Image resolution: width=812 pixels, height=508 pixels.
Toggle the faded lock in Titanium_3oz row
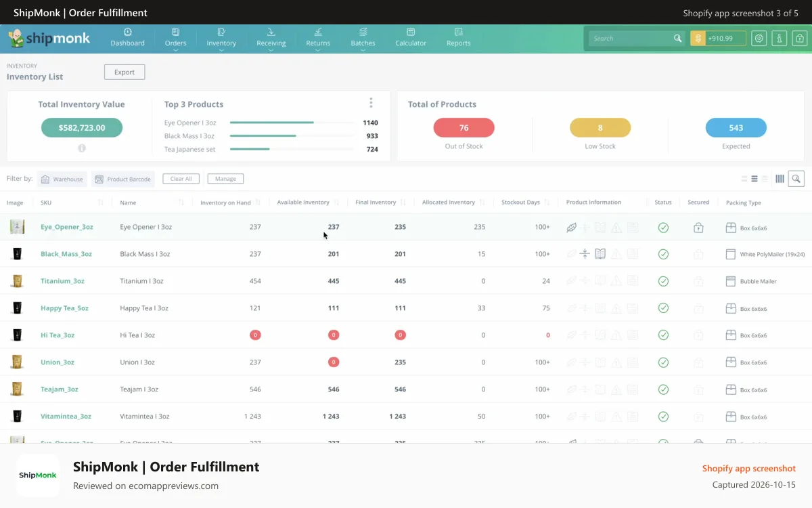(x=698, y=281)
